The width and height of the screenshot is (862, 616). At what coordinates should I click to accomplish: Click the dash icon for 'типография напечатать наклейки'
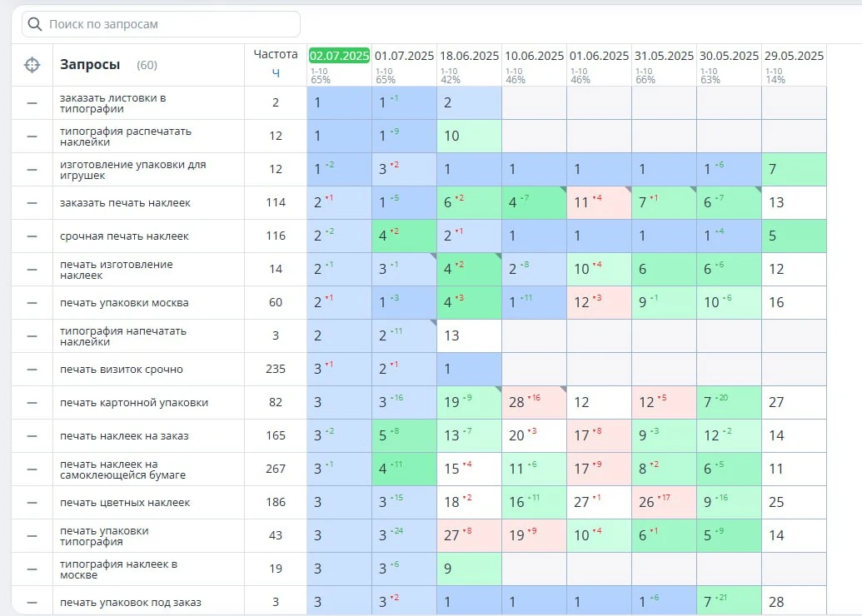point(32,335)
